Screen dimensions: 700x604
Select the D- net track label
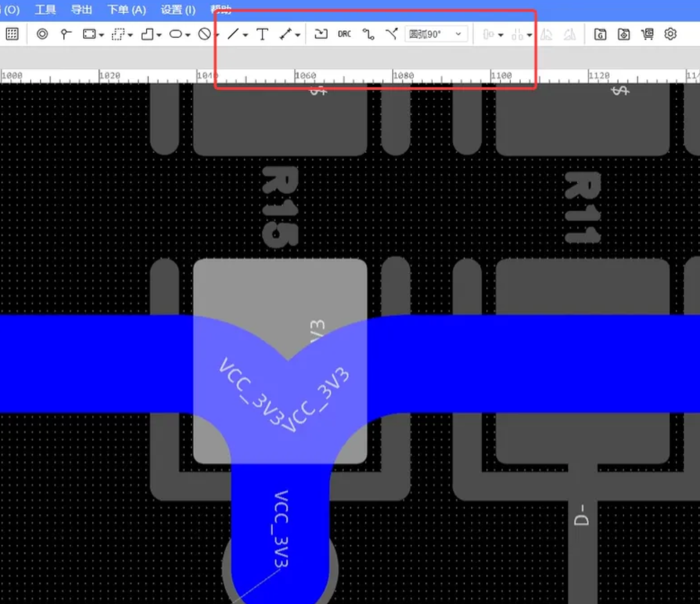[x=581, y=515]
